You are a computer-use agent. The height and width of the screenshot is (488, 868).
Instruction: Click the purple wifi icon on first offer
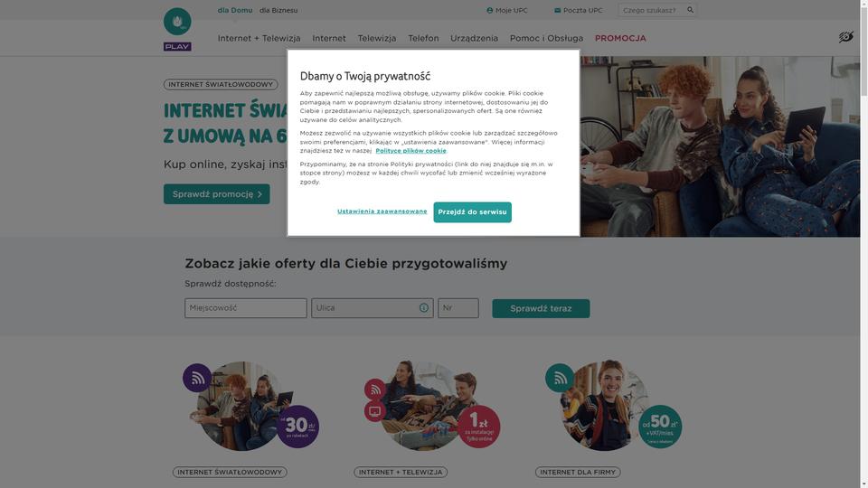[x=197, y=378]
